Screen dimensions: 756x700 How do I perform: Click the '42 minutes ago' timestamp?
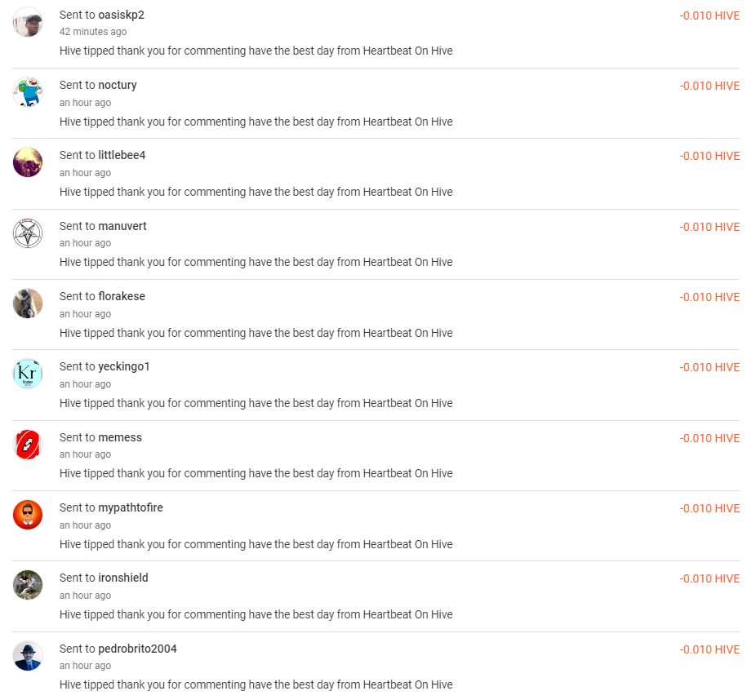click(x=93, y=32)
